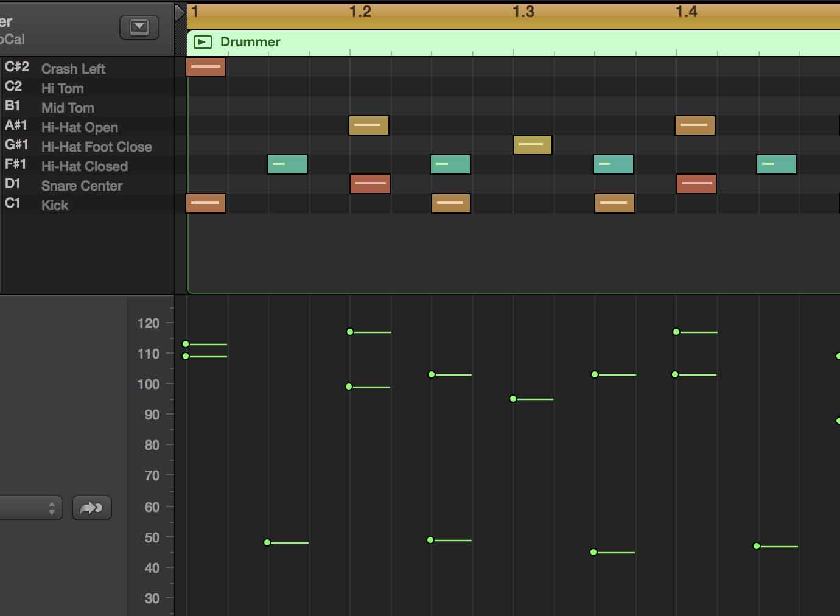Click the first low velocity point near 48
The image size is (840, 616).
pos(267,542)
